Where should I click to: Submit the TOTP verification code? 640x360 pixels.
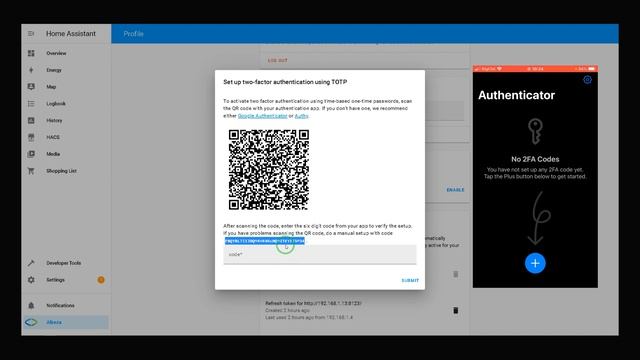410,280
